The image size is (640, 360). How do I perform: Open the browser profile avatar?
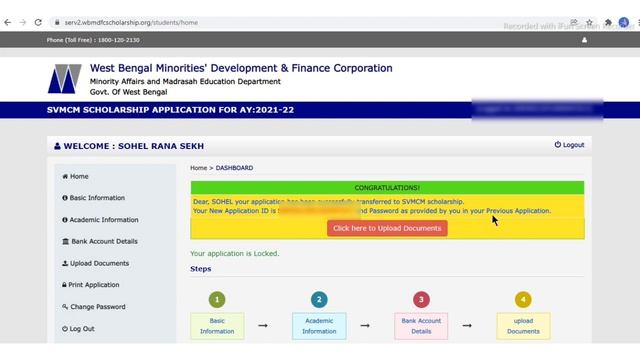[623, 22]
